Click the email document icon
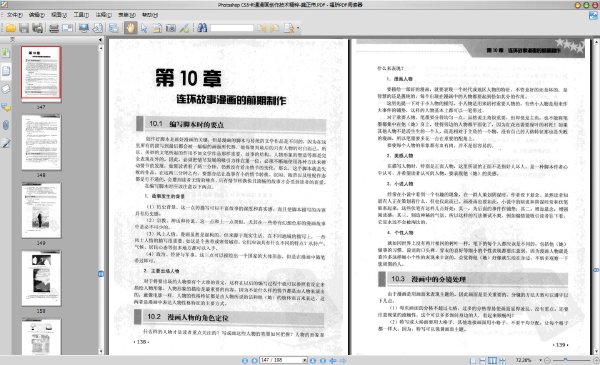Screen dimensions: 600x365 67,28
